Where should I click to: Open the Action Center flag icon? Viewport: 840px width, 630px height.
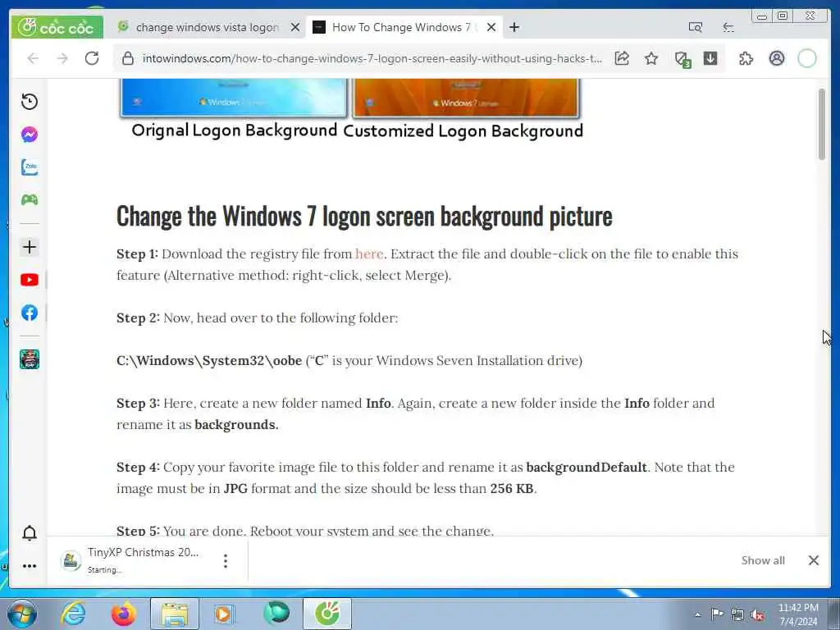point(716,614)
